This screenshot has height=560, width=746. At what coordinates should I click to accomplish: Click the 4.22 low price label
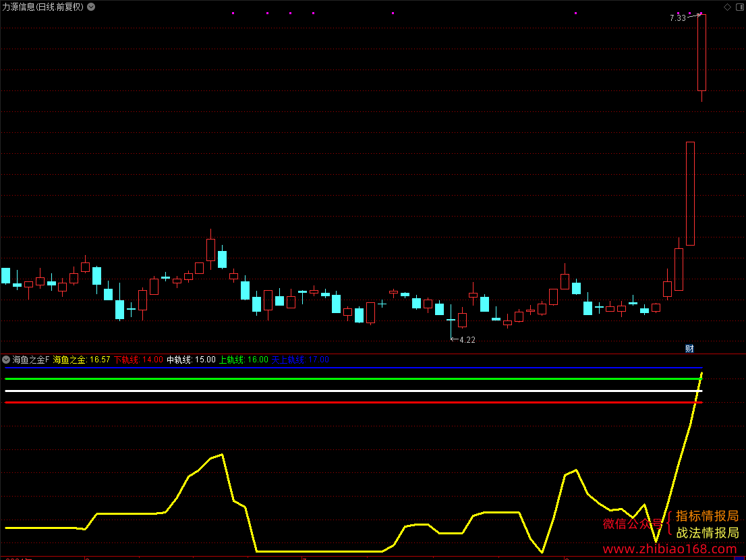point(467,340)
